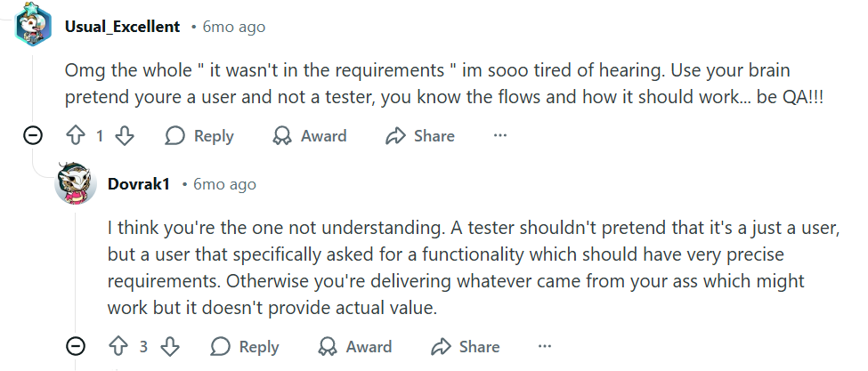The image size is (868, 371).
Task: Downvote Dovrak1's reply
Action: point(170,347)
